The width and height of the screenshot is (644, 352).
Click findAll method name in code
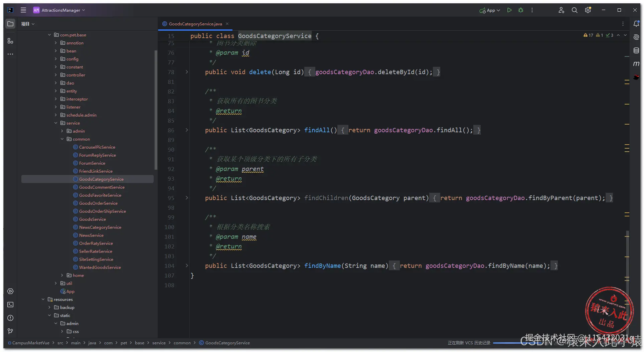pos(317,130)
